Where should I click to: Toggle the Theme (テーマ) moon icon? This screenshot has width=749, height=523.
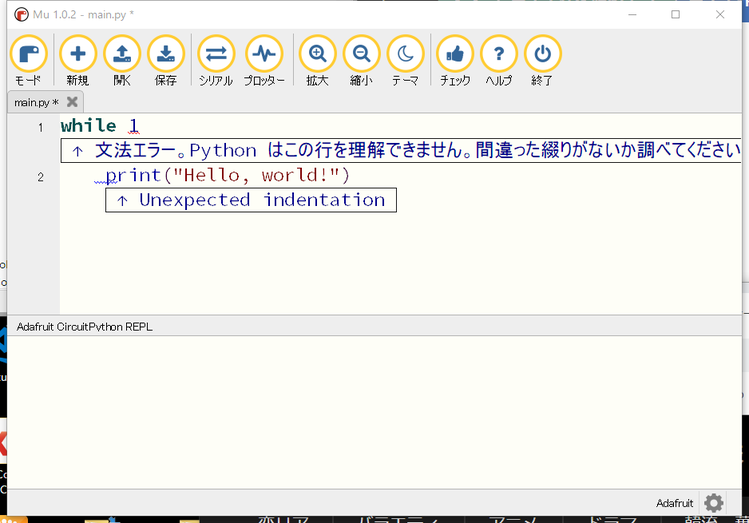click(x=405, y=55)
